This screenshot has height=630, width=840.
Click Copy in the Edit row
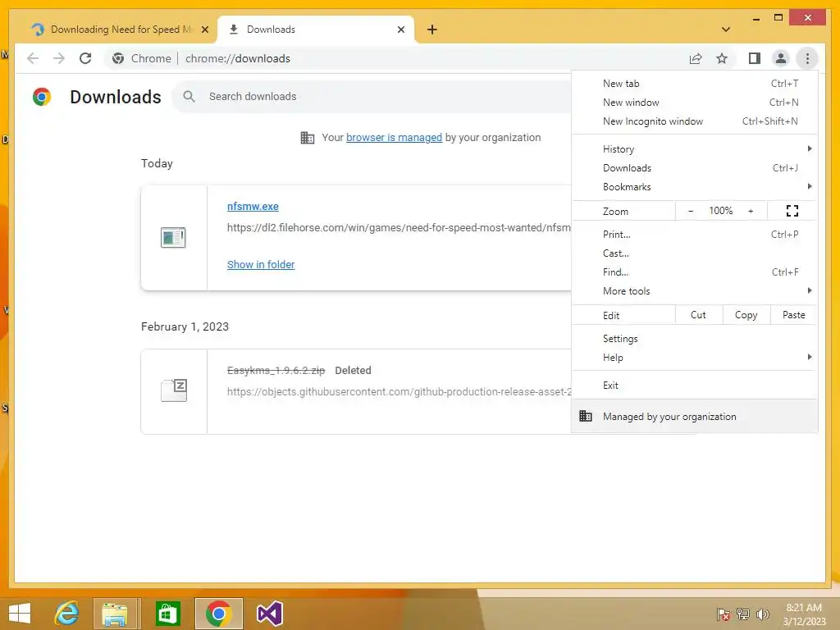(x=746, y=315)
